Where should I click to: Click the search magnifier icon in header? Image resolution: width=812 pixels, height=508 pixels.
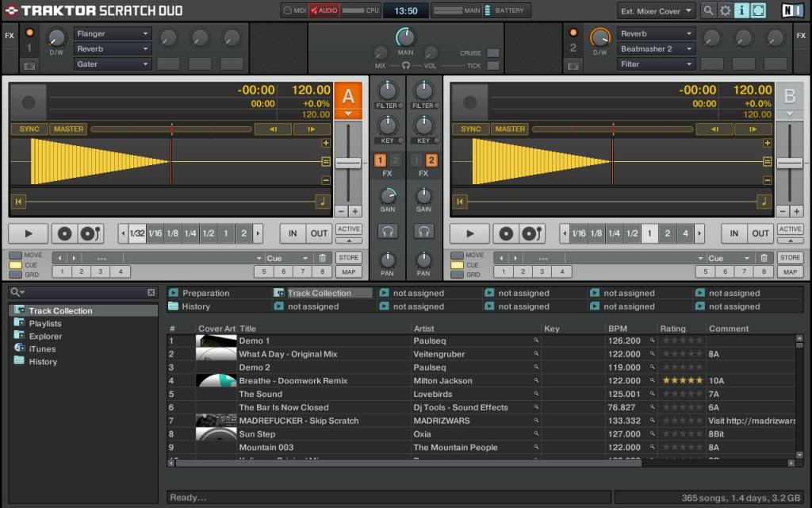(x=708, y=10)
